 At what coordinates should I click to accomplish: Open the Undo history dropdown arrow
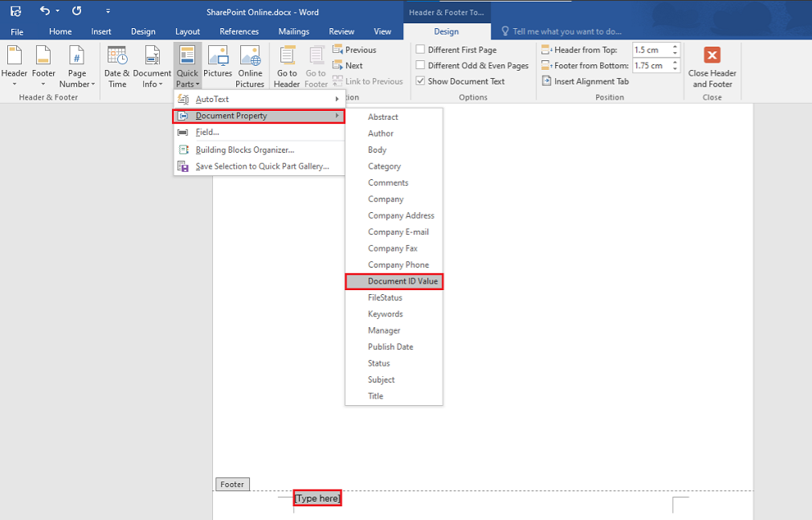pyautogui.click(x=58, y=11)
